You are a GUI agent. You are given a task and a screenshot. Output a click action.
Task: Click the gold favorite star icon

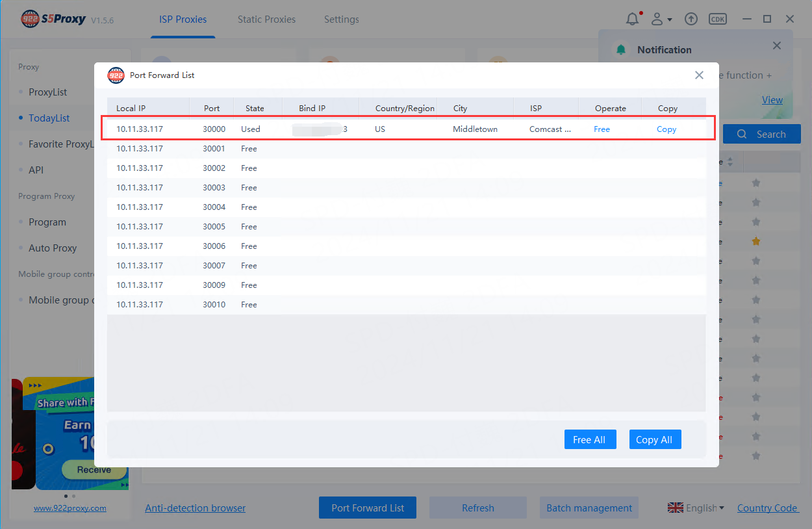pos(755,242)
